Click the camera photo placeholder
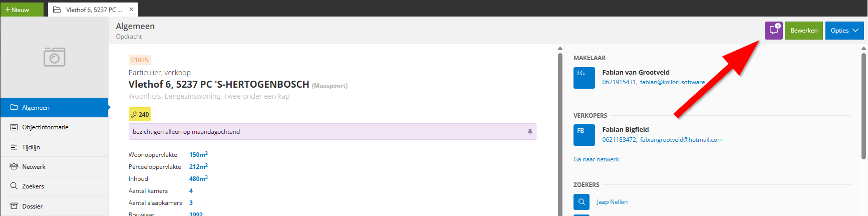Image resolution: width=868 pixels, height=216 pixels. 54,57
